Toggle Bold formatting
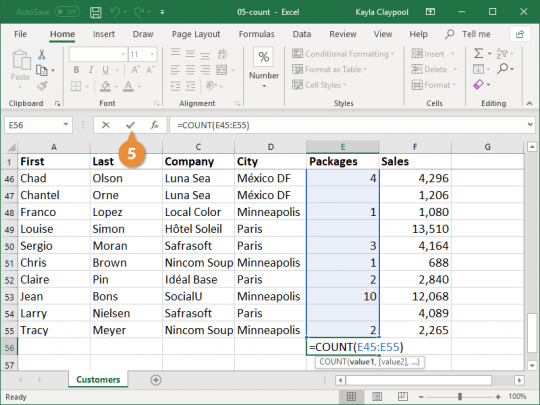This screenshot has width=540, height=405. [x=76, y=70]
